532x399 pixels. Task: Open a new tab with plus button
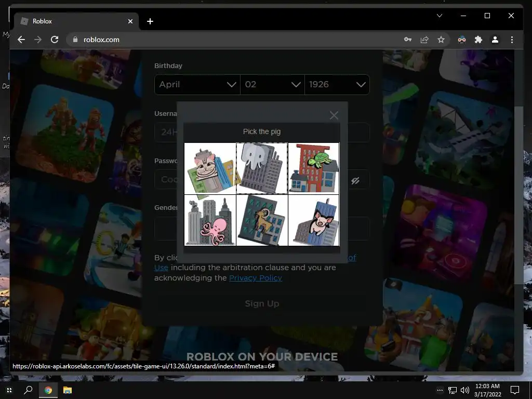(150, 21)
